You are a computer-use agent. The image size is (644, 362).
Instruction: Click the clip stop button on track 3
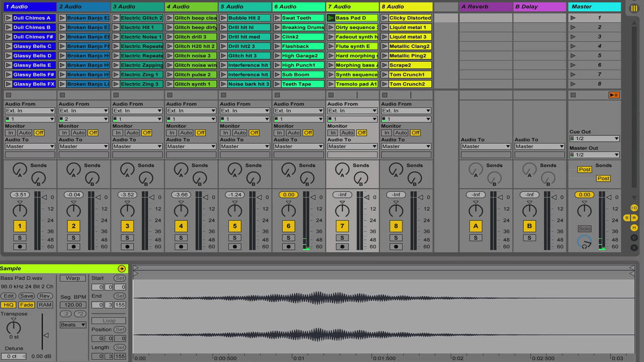pyautogui.click(x=116, y=95)
